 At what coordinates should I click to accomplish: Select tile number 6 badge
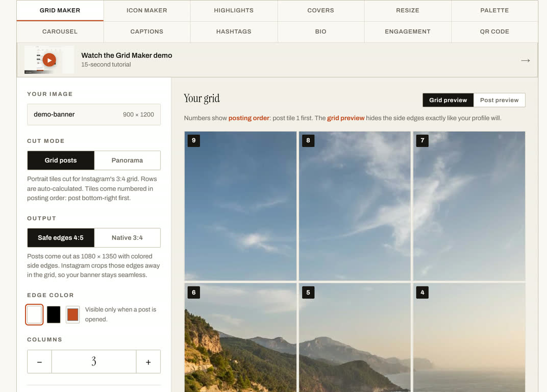193,292
